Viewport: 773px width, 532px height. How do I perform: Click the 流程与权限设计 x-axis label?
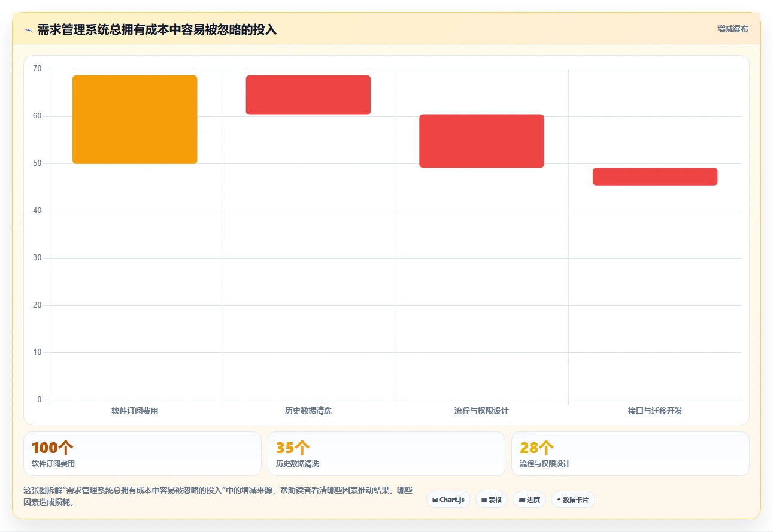481,411
